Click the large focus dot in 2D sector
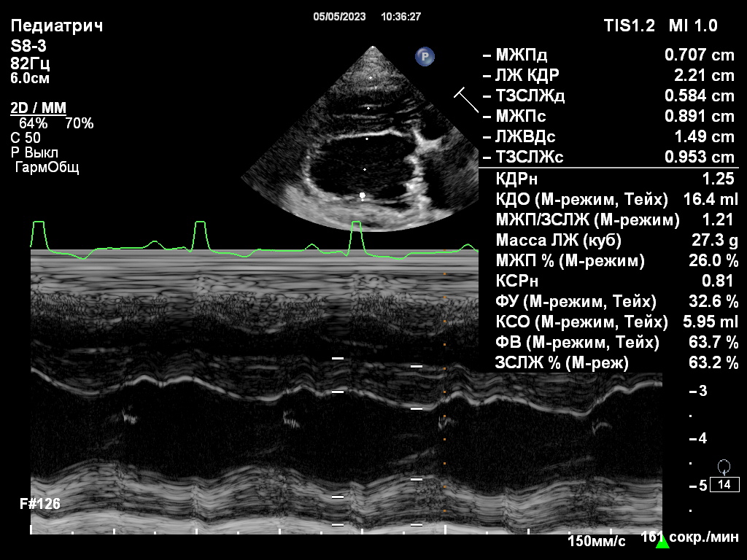Viewport: 747px width, 560px height. [x=362, y=195]
